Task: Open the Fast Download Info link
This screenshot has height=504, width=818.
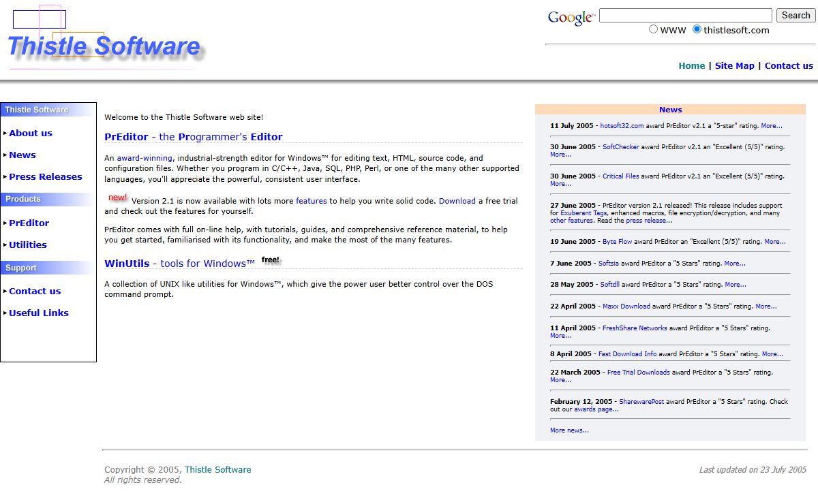Action: pyautogui.click(x=627, y=354)
